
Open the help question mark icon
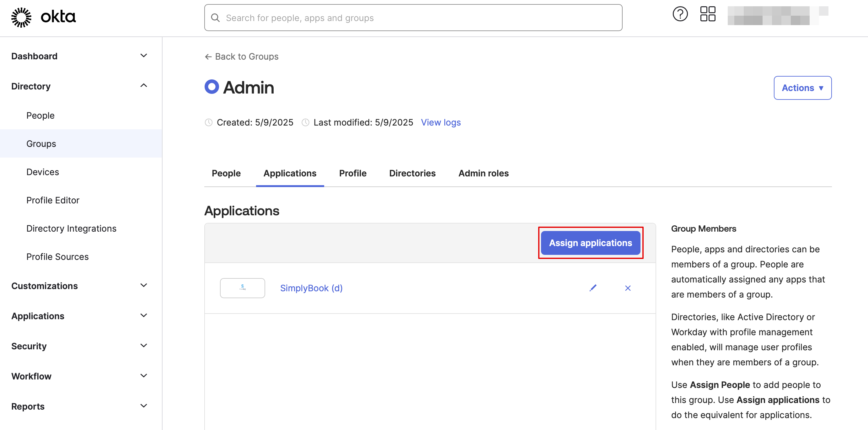pos(680,14)
